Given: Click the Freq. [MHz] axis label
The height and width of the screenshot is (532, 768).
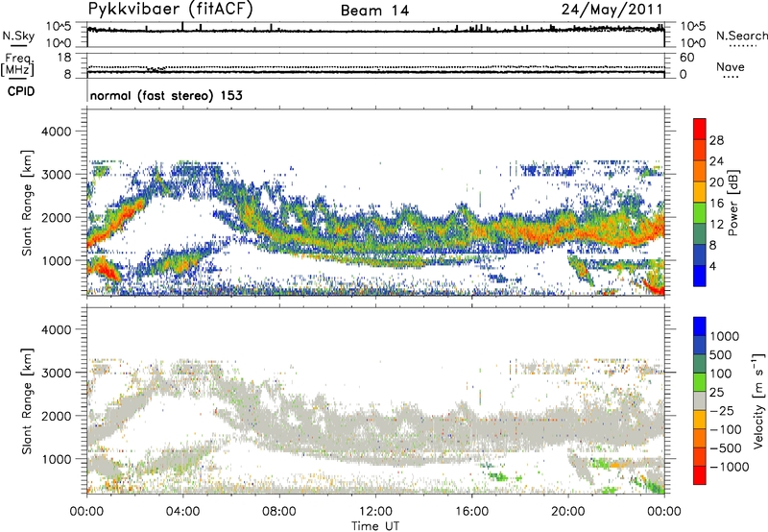Looking at the screenshot, I should click(17, 64).
